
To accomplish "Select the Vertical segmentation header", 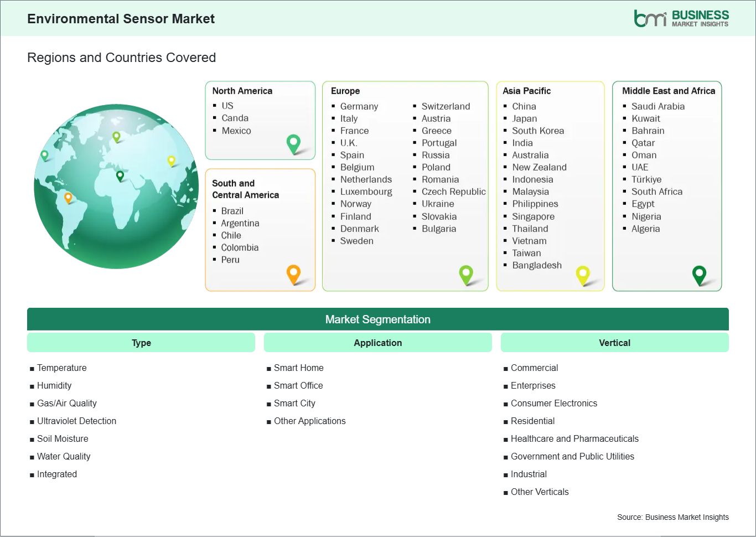I will click(x=614, y=343).
